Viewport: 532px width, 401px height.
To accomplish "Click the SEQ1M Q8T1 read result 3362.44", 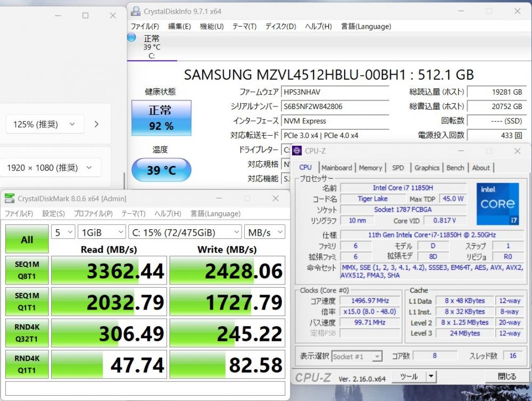I will 109,270.
